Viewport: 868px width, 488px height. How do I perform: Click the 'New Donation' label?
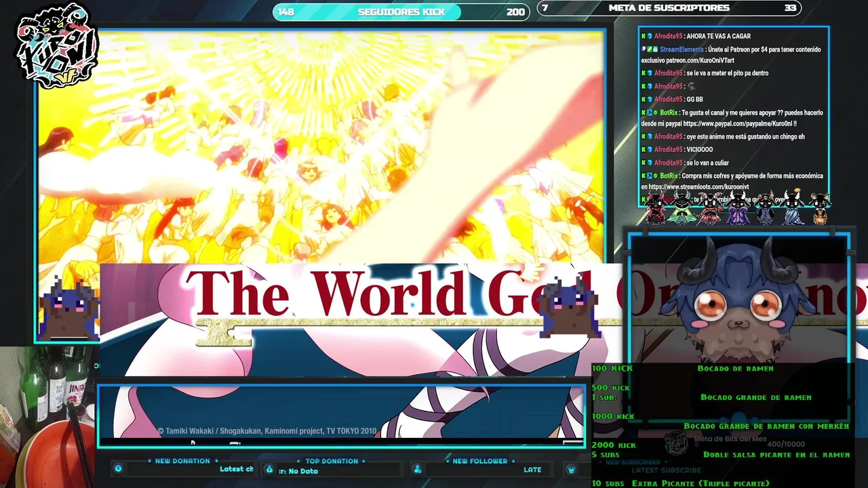point(182,461)
